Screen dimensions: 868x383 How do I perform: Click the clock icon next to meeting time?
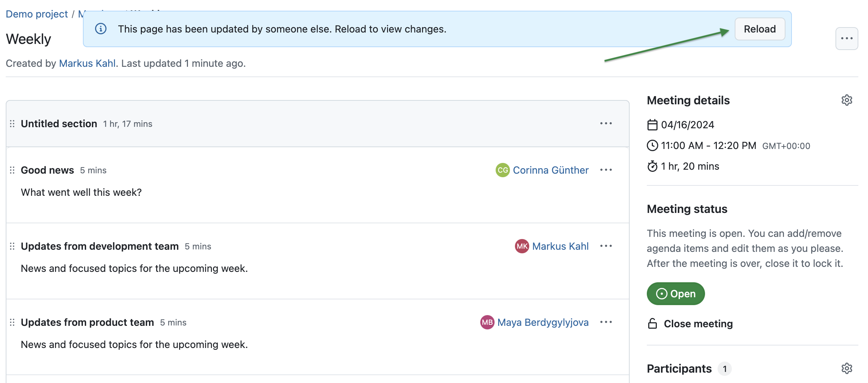tap(653, 145)
